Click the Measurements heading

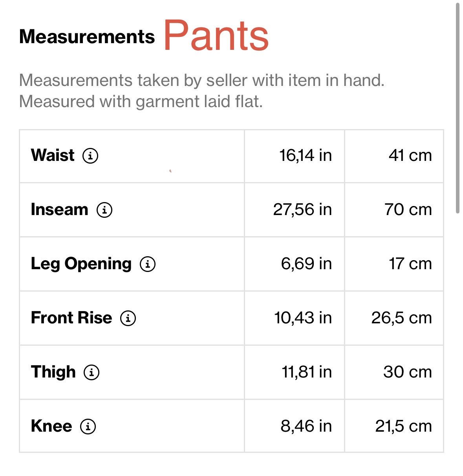(87, 36)
